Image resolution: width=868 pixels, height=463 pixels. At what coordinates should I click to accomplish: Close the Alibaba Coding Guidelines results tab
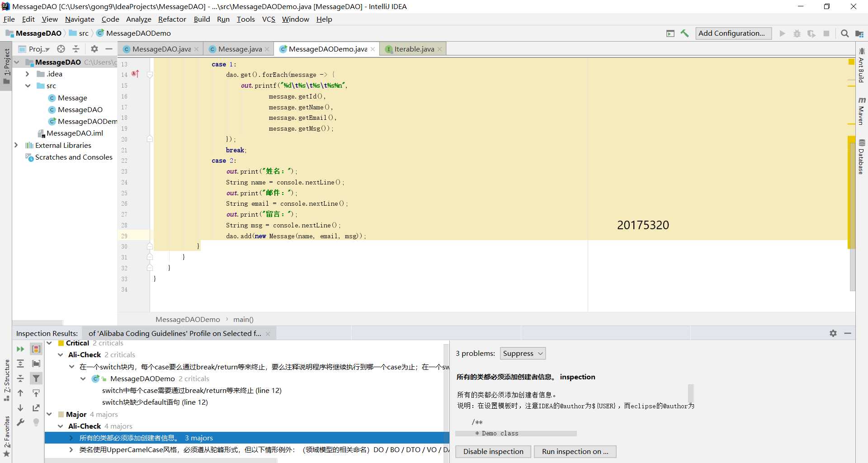tap(268, 334)
